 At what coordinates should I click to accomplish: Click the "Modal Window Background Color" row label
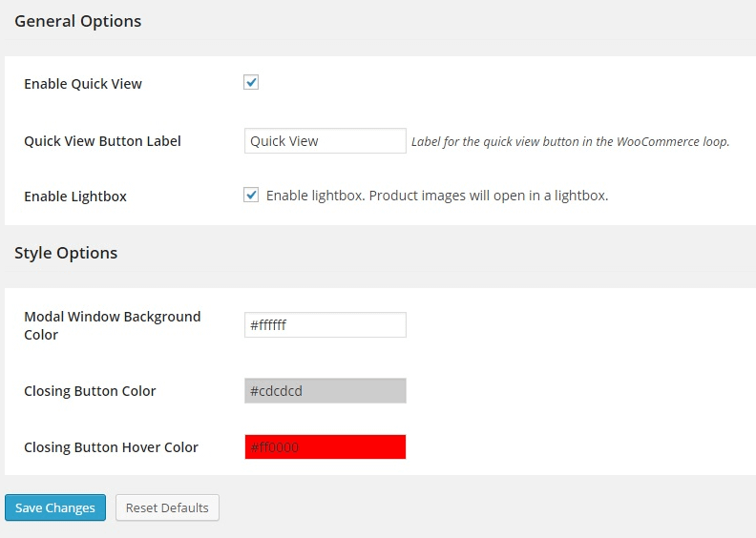click(x=112, y=325)
